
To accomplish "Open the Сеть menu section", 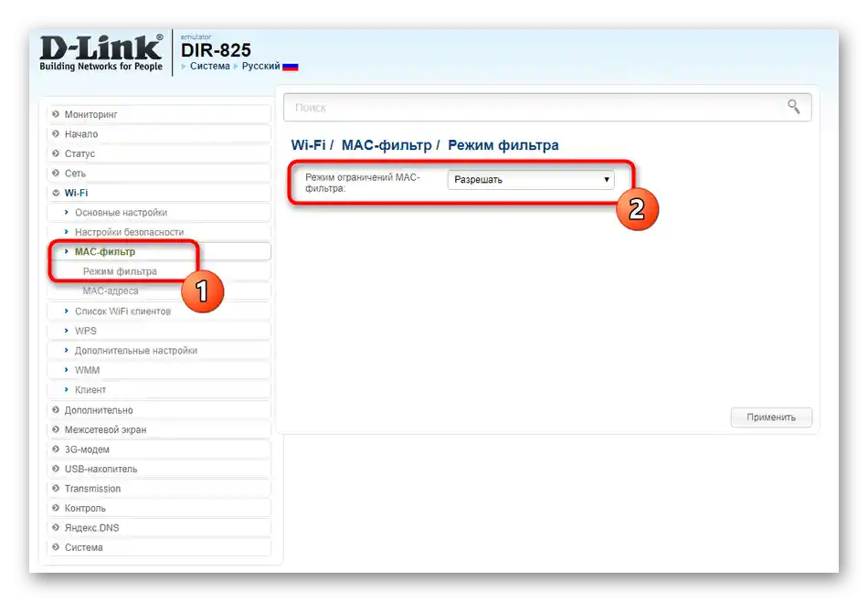I will (x=159, y=174).
